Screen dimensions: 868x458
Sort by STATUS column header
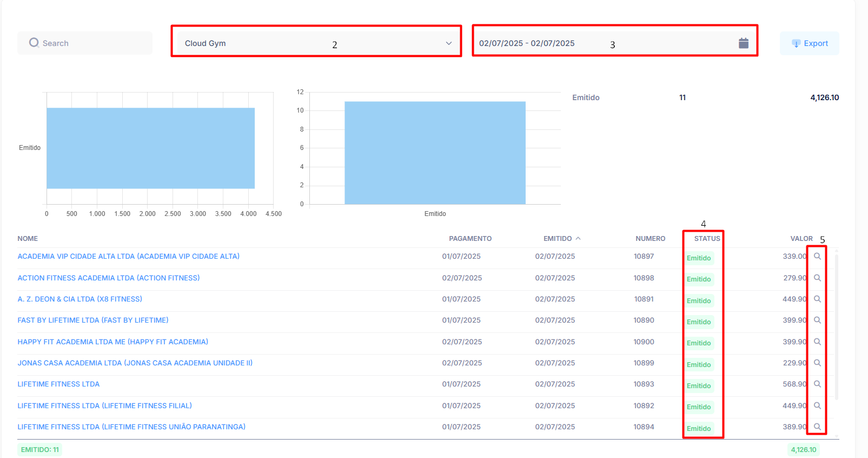tap(707, 239)
